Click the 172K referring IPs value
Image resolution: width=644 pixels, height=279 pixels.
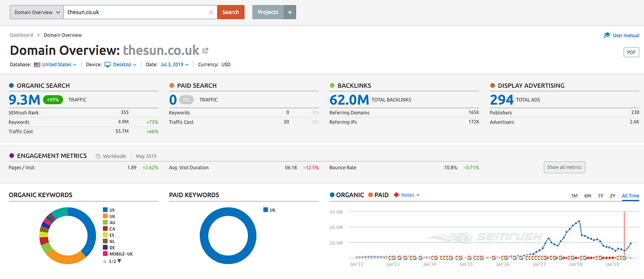(x=473, y=122)
